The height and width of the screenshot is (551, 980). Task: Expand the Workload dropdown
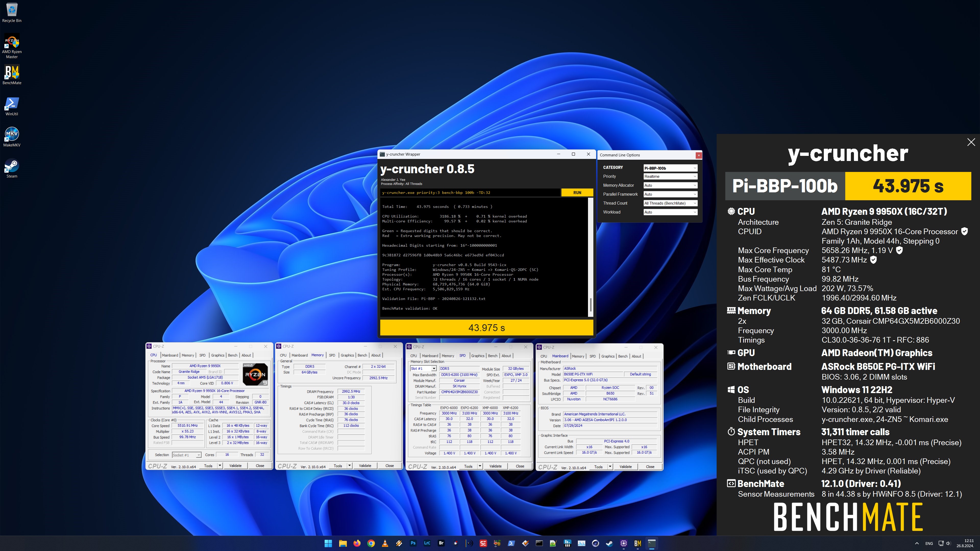(x=670, y=212)
